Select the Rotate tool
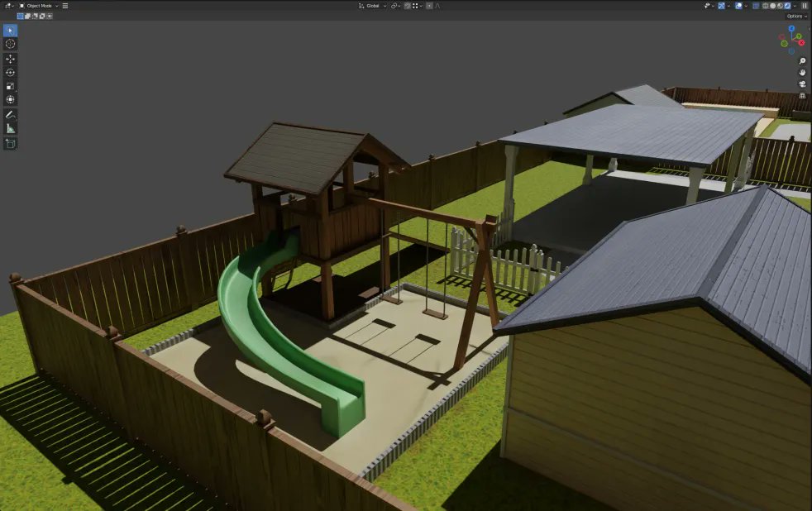 point(10,73)
